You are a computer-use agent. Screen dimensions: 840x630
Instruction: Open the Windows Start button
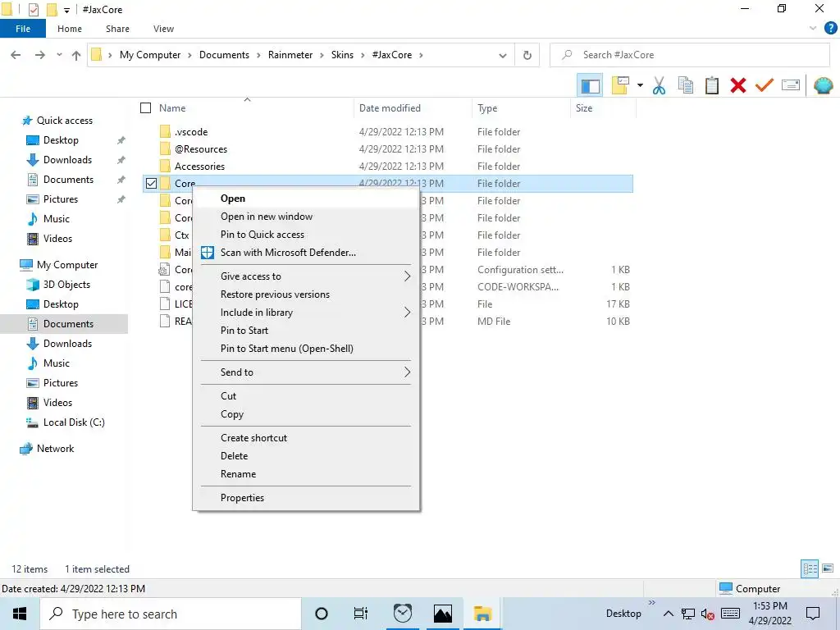point(20,614)
